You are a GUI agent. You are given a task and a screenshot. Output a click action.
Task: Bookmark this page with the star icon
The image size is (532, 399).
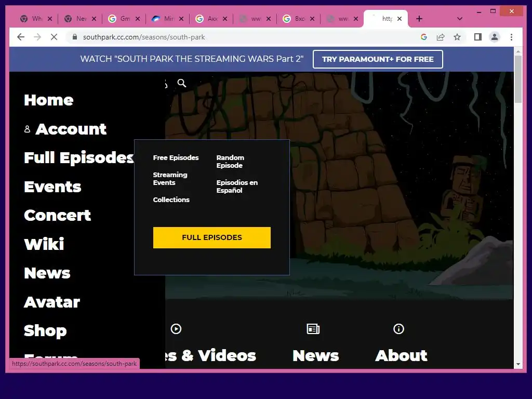coord(457,37)
